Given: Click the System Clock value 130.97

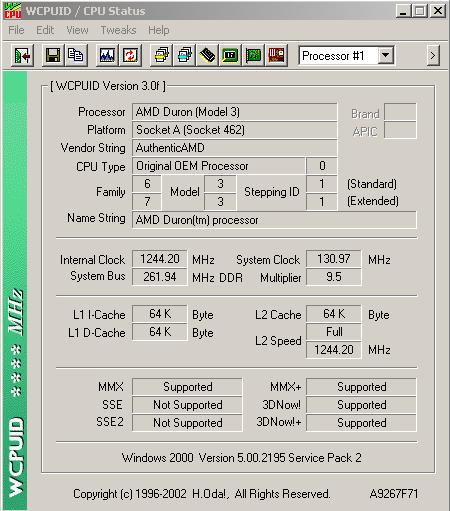Looking at the screenshot, I should coord(333,259).
